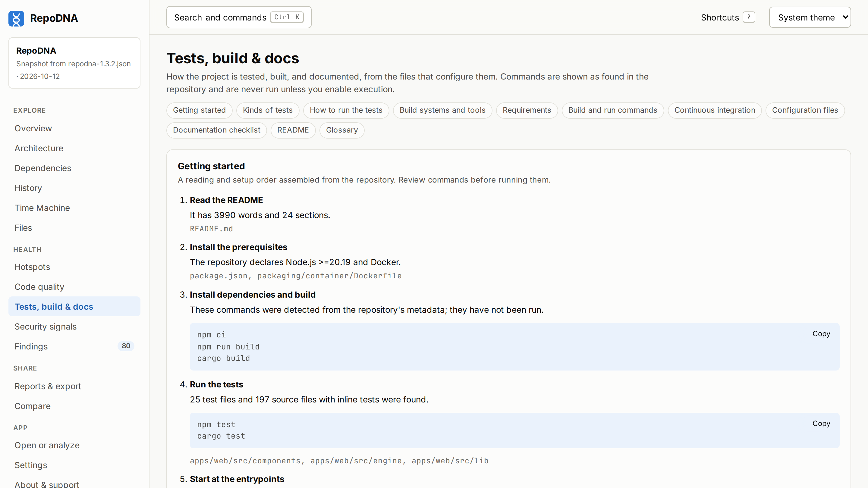Go to Architecture in the sidebar
Image resolution: width=868 pixels, height=488 pixels.
(74, 148)
